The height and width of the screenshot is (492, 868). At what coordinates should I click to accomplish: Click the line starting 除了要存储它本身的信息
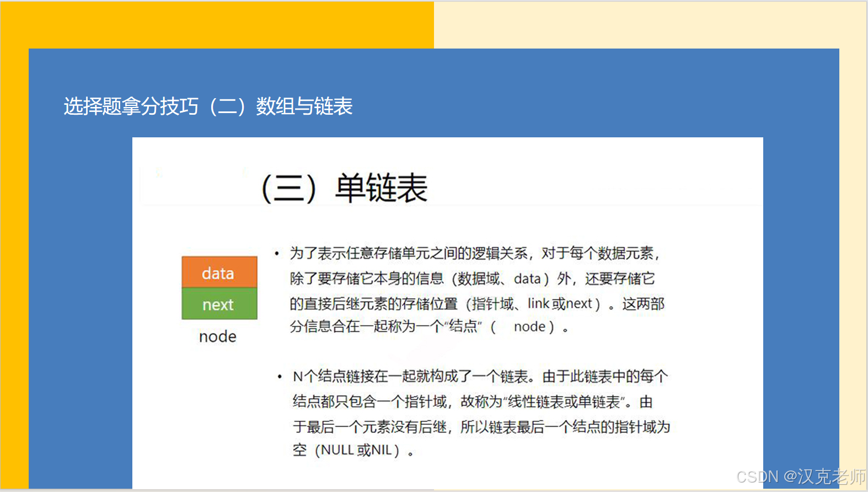473,279
